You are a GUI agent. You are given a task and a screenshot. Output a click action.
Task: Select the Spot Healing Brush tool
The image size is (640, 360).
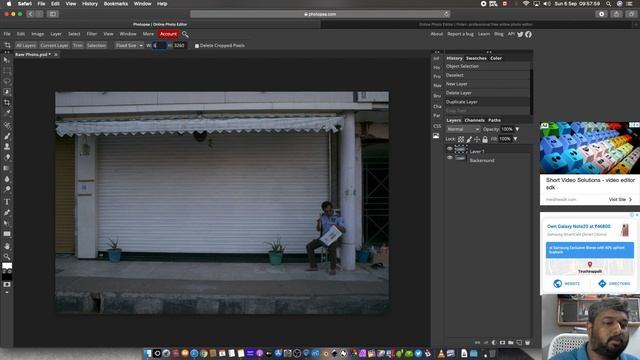[7, 125]
